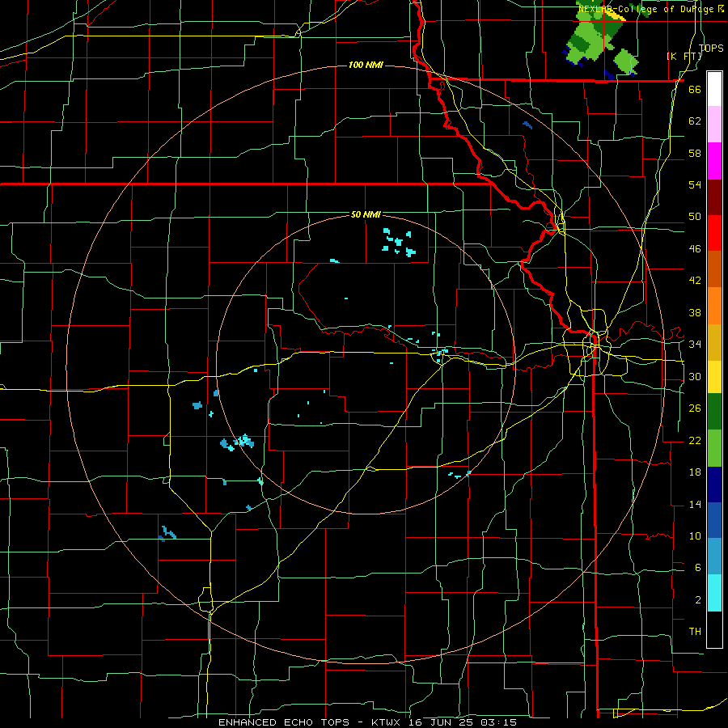
Task: Pick the light blue legend segment
Action: [x=714, y=557]
